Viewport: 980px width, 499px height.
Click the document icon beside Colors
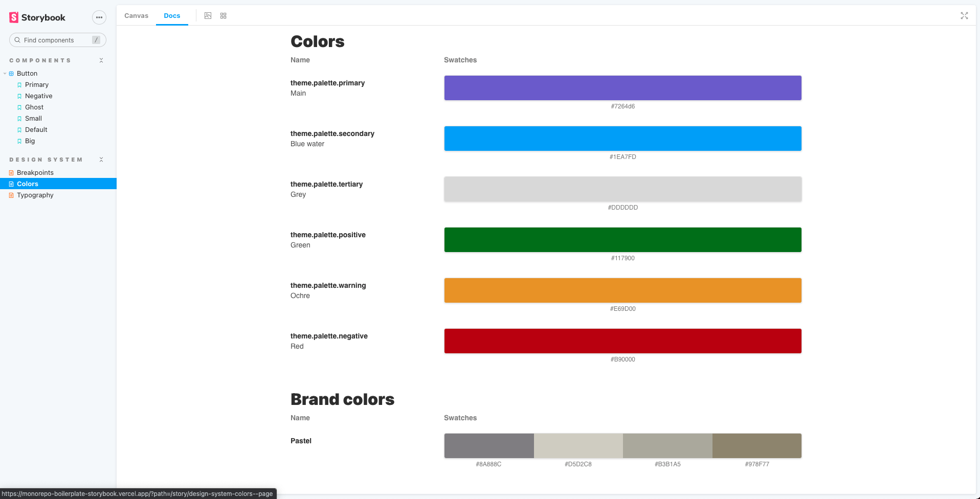pos(11,184)
